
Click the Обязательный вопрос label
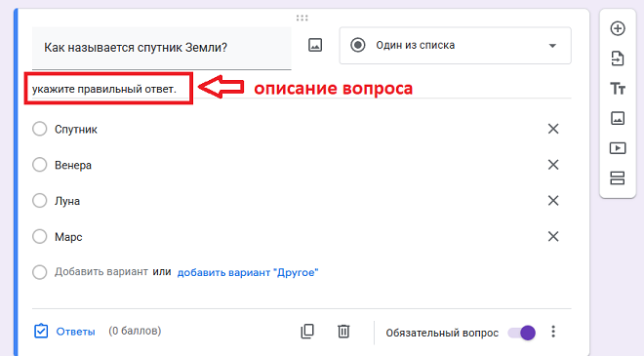tap(442, 333)
